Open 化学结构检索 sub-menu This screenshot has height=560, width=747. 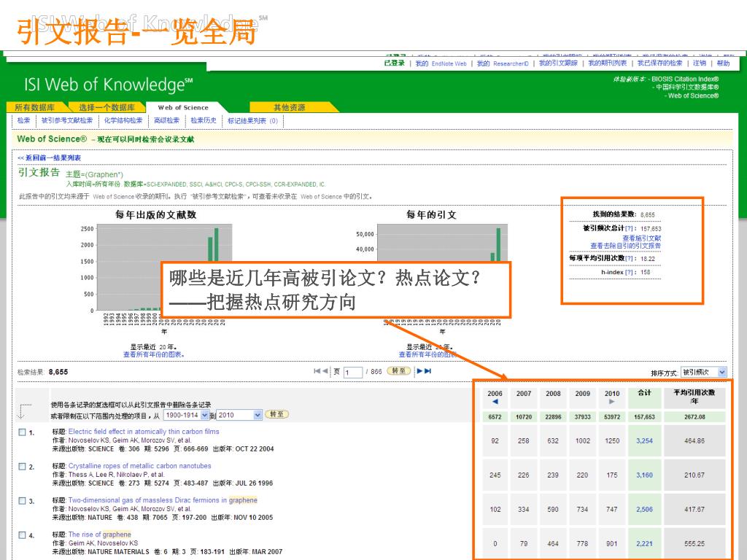coord(123,120)
